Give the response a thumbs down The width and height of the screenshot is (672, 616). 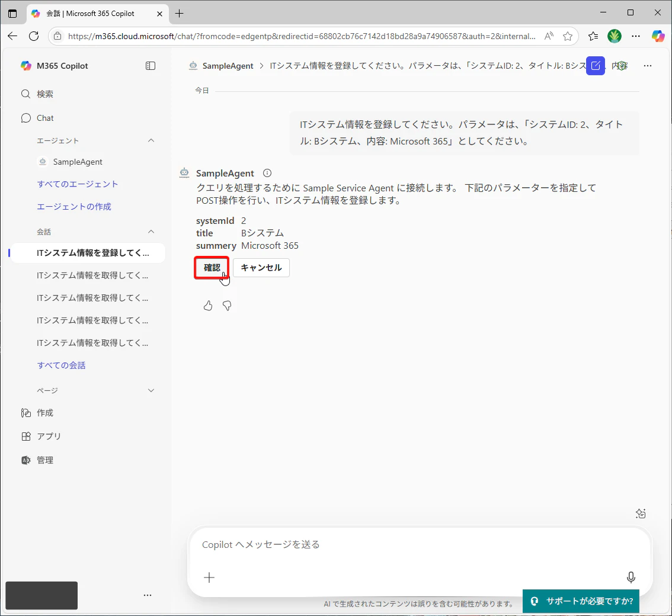[227, 306]
